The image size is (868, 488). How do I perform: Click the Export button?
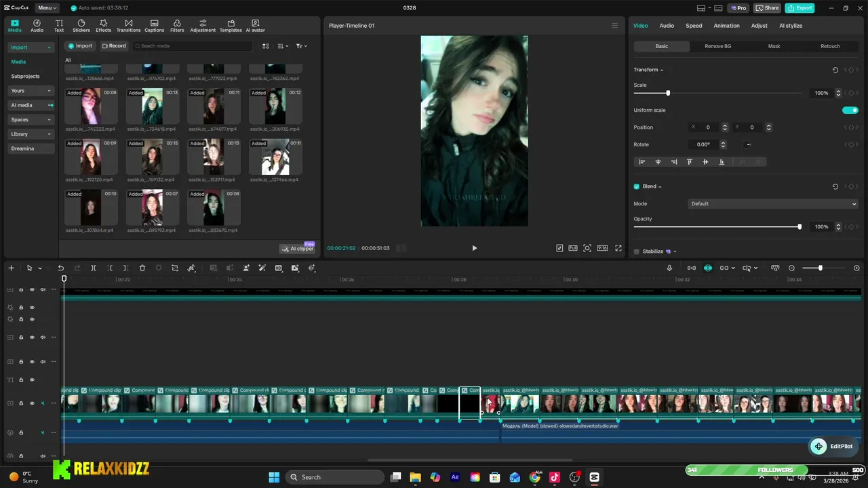[800, 8]
